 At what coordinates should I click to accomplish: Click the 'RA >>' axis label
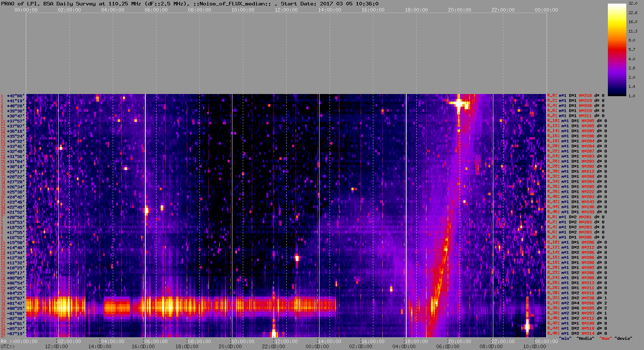(7, 341)
